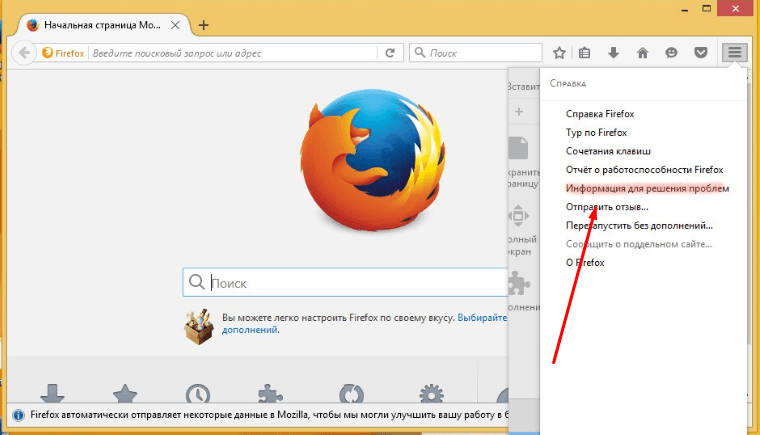The image size is (760, 435).
Task: Click the Save Page icon in menu panel
Action: point(518,148)
